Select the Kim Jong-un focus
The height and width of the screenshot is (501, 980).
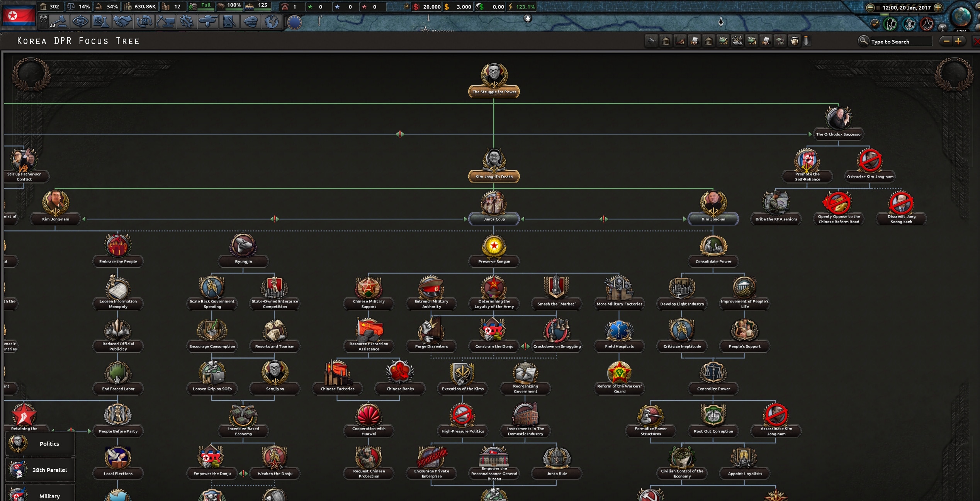(x=713, y=207)
